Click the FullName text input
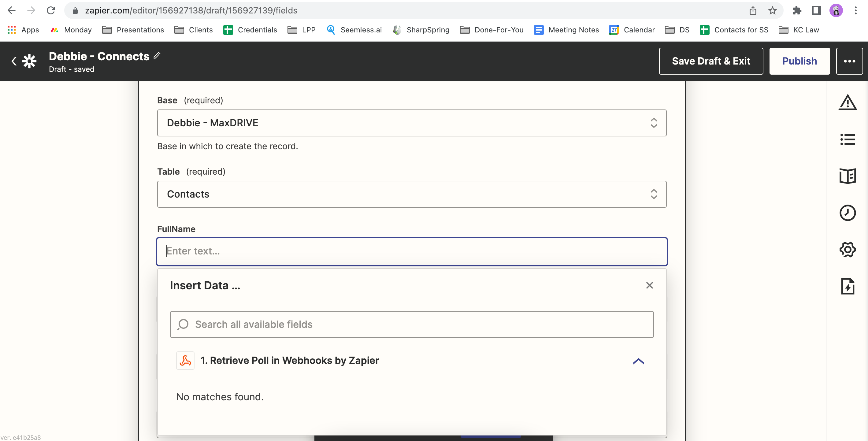The width and height of the screenshot is (868, 441). pyautogui.click(x=412, y=251)
